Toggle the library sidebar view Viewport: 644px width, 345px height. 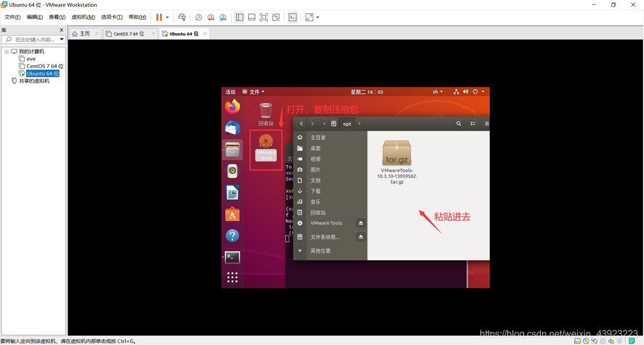239,17
